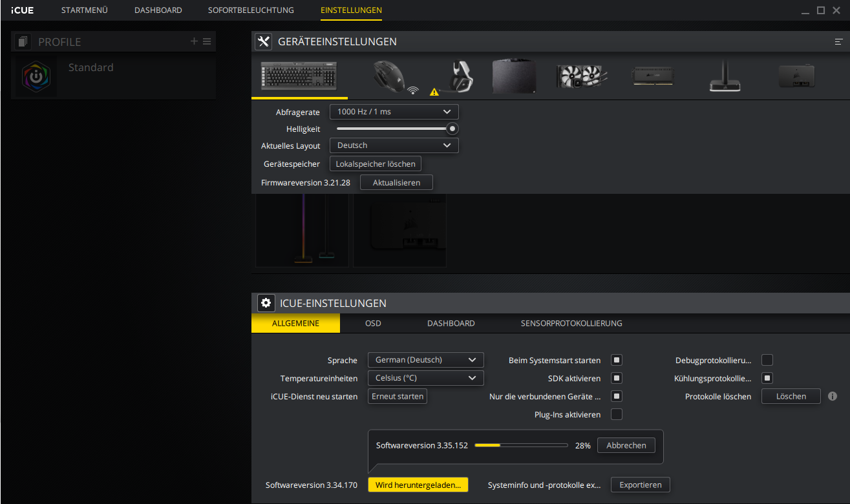Select the headset stand device
The image size is (850, 504).
click(x=725, y=76)
